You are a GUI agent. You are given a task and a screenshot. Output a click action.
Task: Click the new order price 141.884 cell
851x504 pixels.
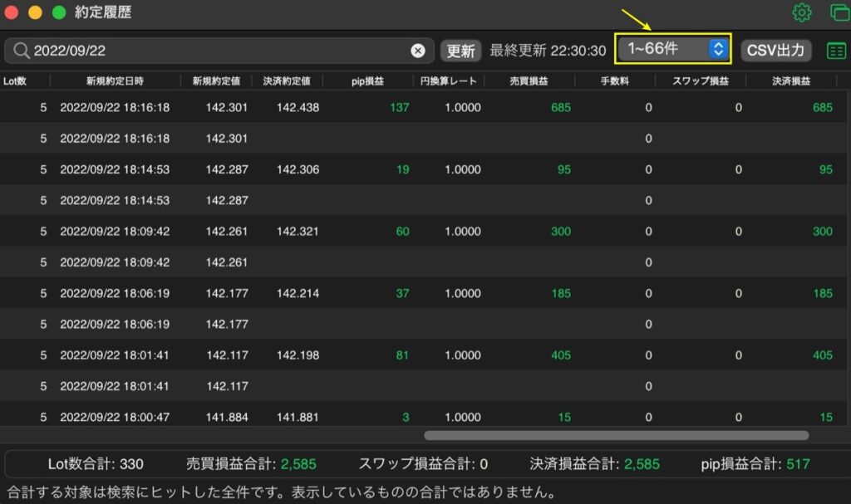[x=227, y=417]
